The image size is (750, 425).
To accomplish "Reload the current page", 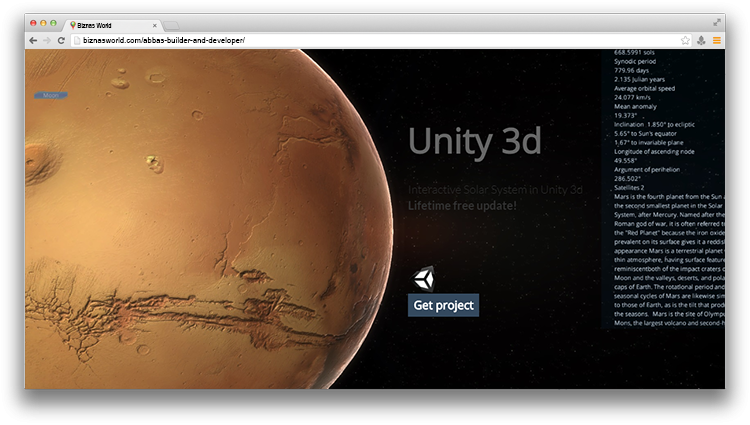I will pos(61,41).
